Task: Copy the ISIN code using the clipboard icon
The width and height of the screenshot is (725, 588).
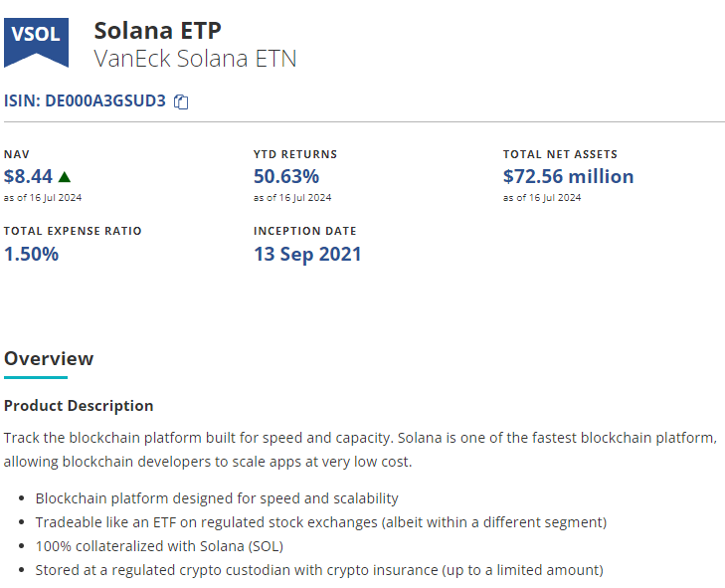Action: pyautogui.click(x=181, y=101)
